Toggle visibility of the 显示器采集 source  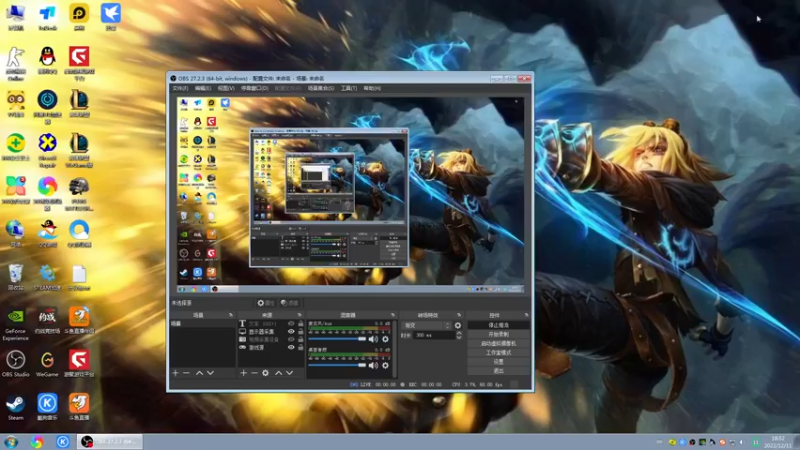tap(291, 331)
